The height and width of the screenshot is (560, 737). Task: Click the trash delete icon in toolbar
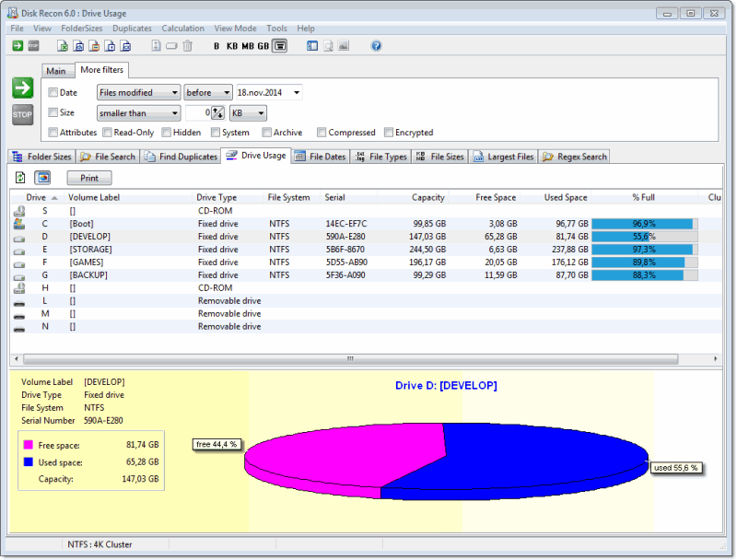(x=188, y=45)
